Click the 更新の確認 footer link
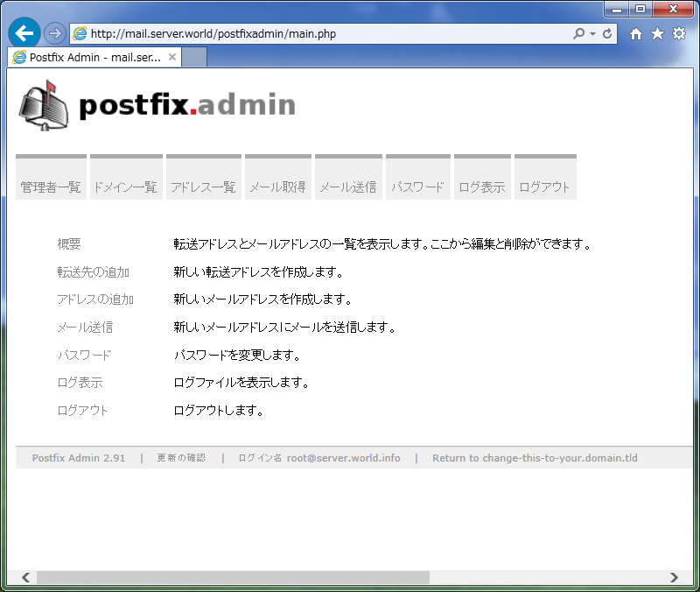 coord(181,458)
